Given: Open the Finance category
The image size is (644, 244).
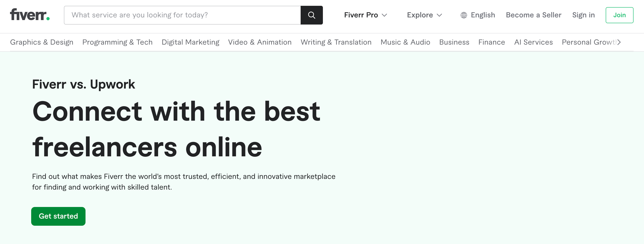Looking at the screenshot, I should (x=491, y=42).
